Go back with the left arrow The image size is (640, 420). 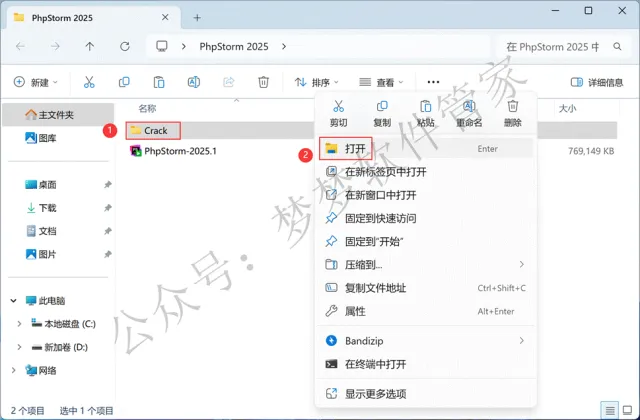(20, 47)
